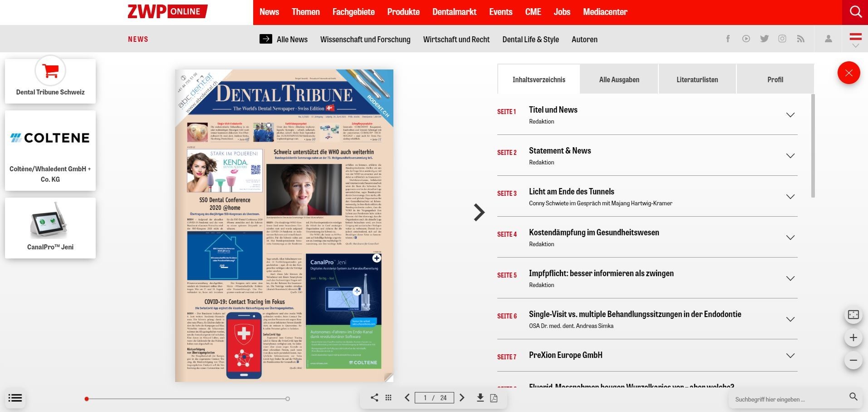Open the News main menu item
The height and width of the screenshot is (412, 868).
(x=269, y=12)
